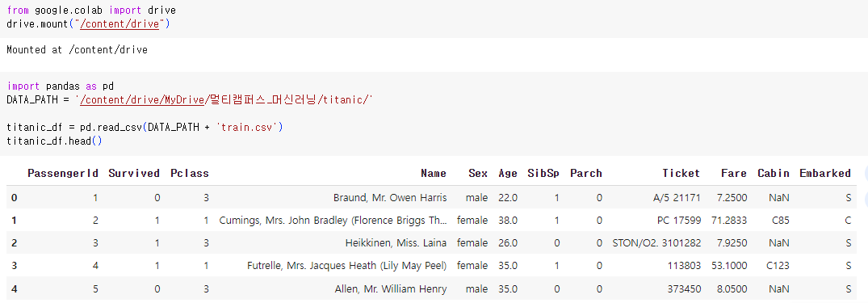
Task: Click "male" in the Braund row
Action: (x=476, y=198)
